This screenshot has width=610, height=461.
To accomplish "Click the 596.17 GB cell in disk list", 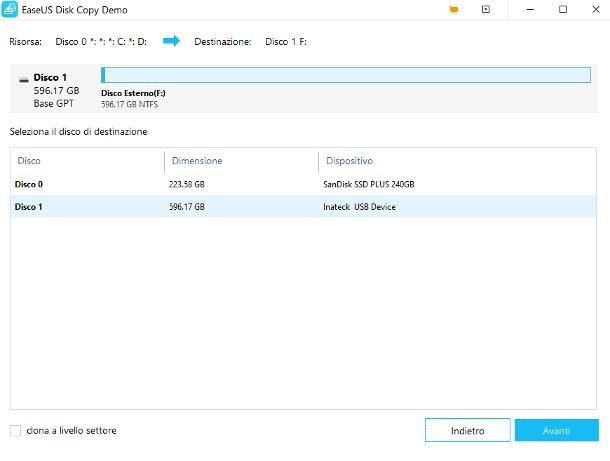I will coord(187,207).
